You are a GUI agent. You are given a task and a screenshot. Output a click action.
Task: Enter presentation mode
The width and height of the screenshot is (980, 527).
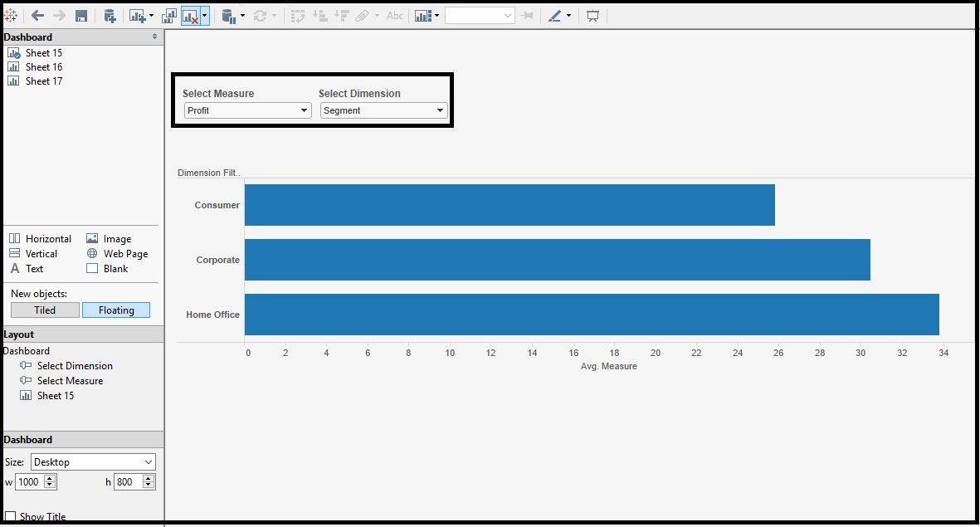pyautogui.click(x=592, y=15)
